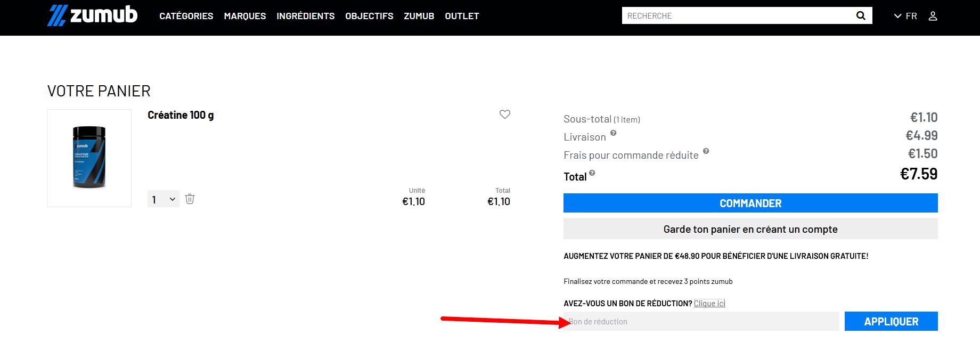
Task: Click the blue COMMANDER button
Action: tap(750, 203)
